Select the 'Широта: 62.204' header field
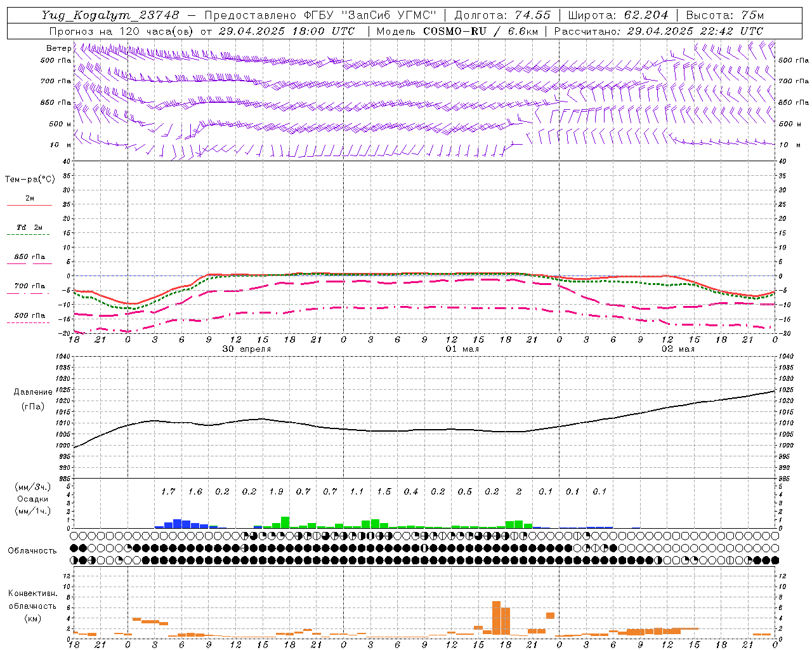812x650 pixels. point(618,15)
